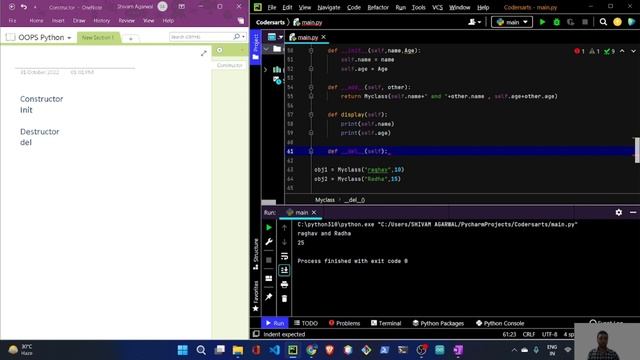
Task: Open Search Everywhere magnifier in PyCharm
Action: click(x=603, y=22)
